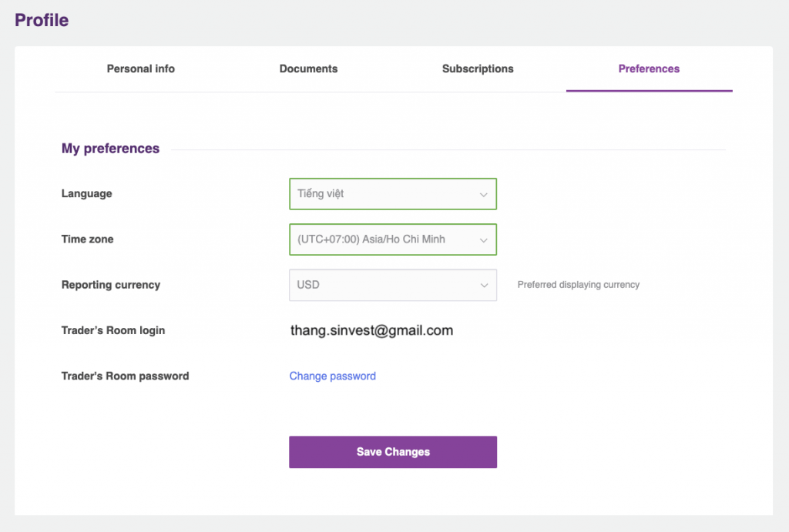789x532 pixels.
Task: Open the Documents tab
Action: tap(308, 69)
